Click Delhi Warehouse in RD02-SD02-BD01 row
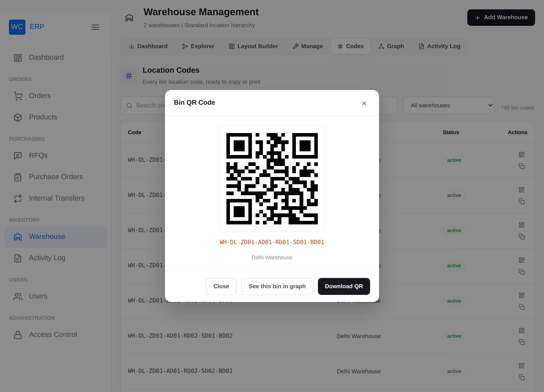This screenshot has height=392, width=544. point(359,372)
